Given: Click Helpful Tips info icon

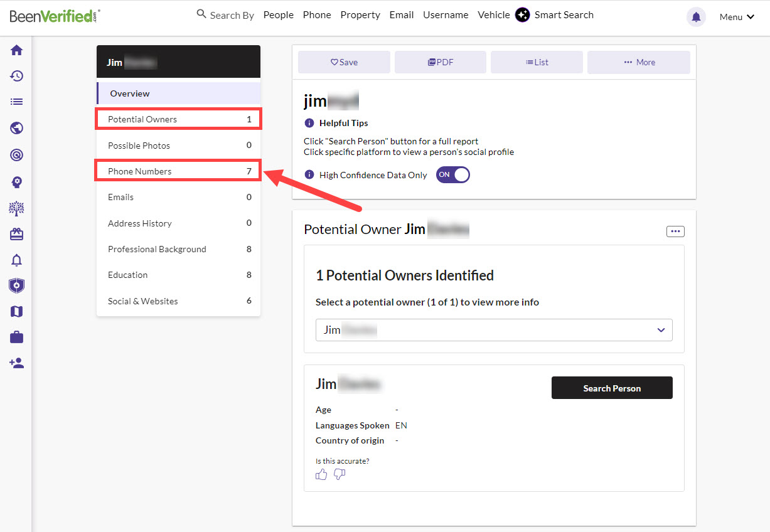Looking at the screenshot, I should coord(309,123).
